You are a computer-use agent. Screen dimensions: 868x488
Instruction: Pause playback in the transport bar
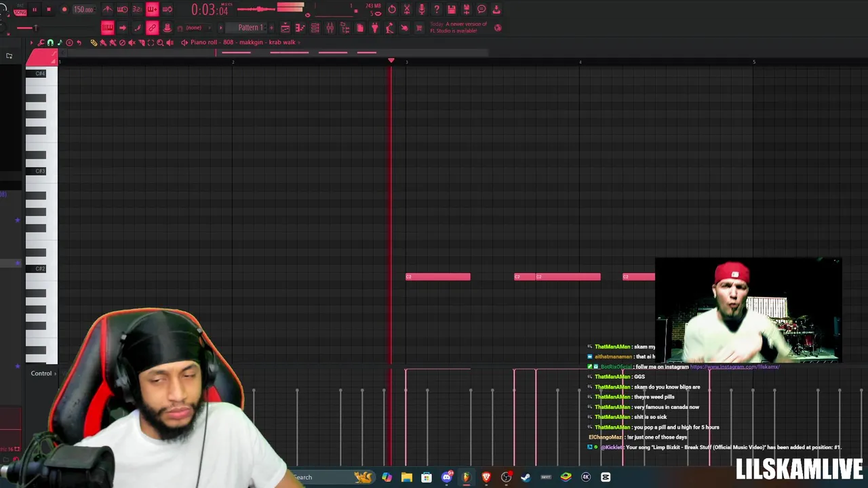point(35,9)
